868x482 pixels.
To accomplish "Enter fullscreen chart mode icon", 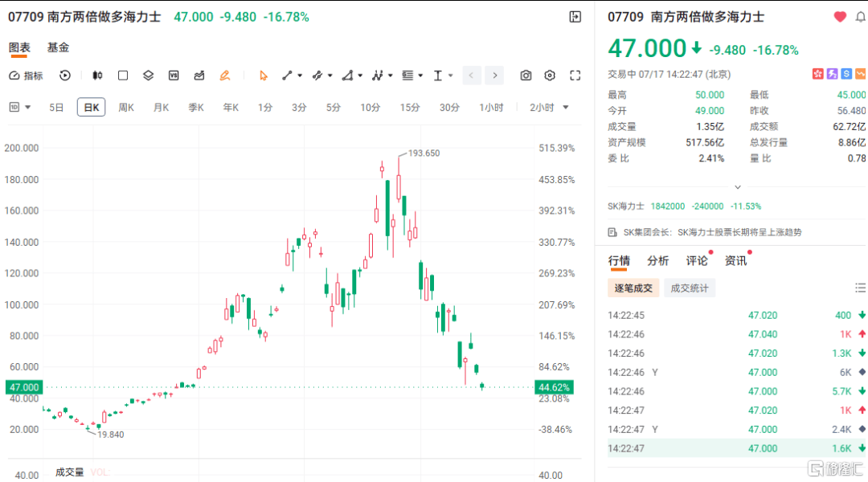I will pos(575,76).
